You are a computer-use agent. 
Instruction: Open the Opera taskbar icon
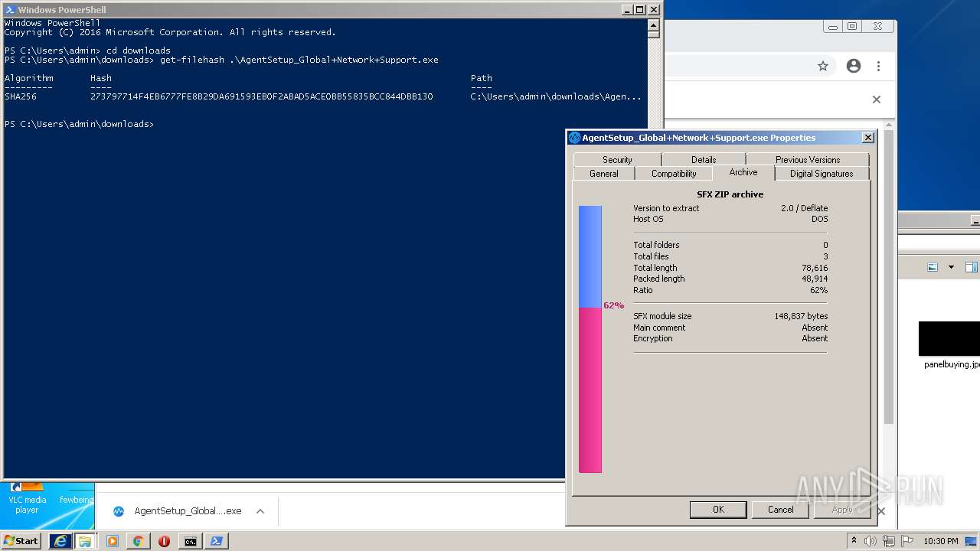(164, 541)
